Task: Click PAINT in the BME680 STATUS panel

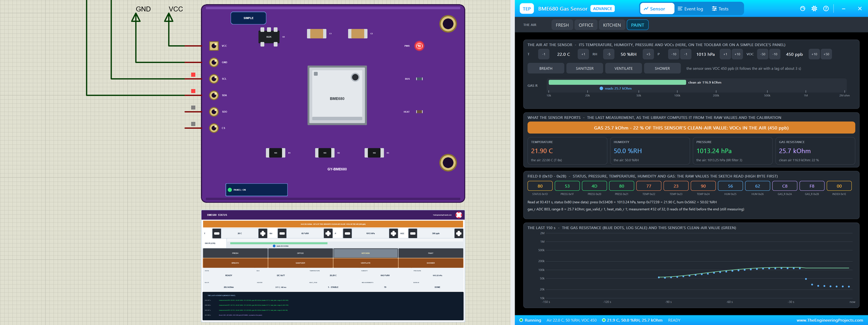Action: pos(431,253)
